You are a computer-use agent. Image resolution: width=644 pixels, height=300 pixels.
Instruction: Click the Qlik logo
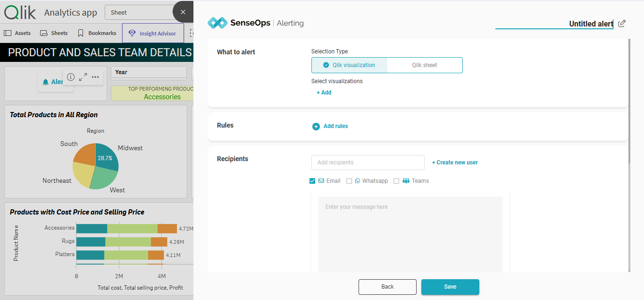20,12
